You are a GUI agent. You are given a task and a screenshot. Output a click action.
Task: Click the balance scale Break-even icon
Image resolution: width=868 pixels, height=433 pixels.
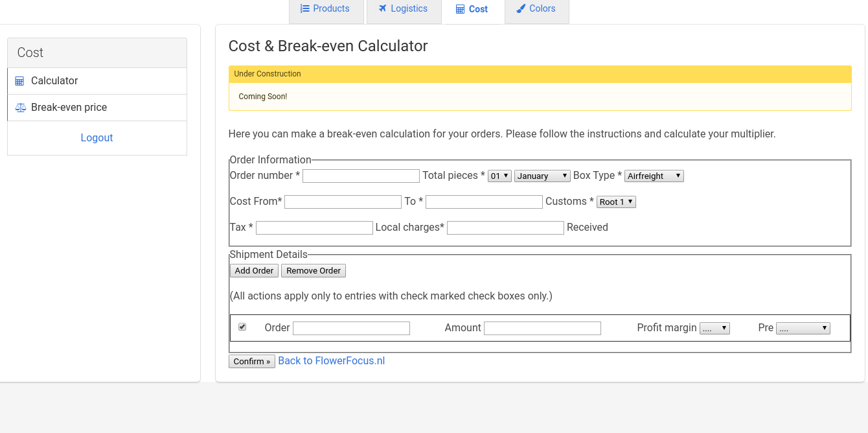point(20,108)
